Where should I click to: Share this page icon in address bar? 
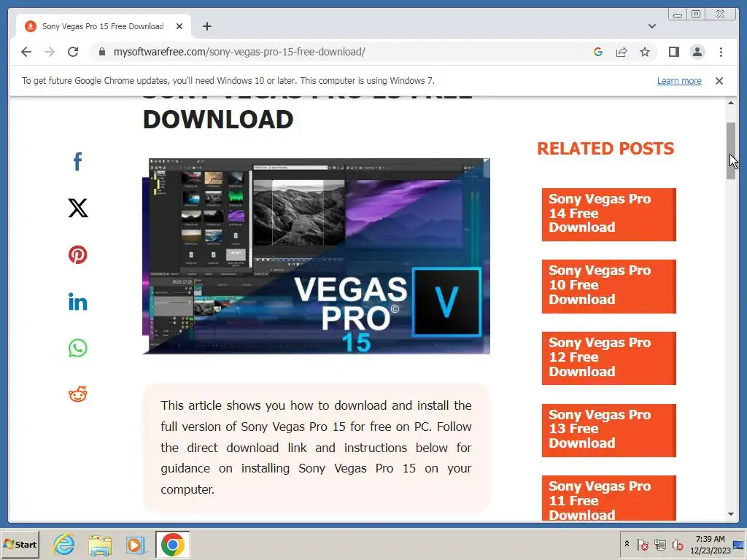622,52
